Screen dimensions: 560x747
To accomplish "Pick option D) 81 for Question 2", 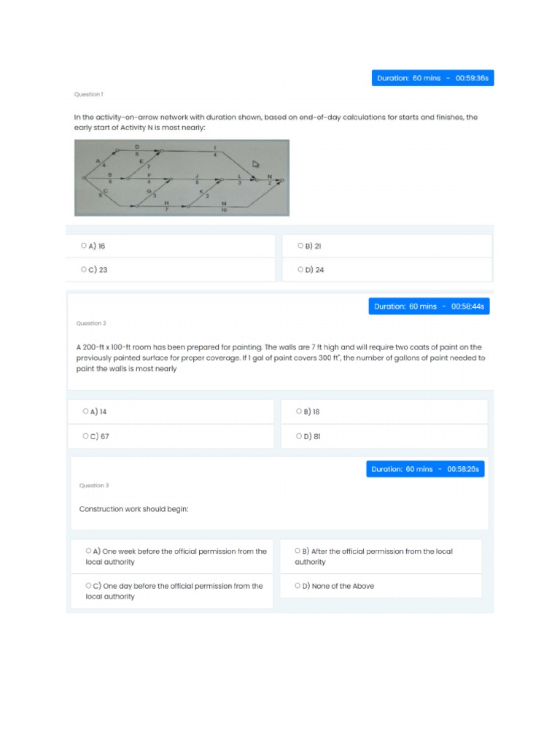I will click(300, 436).
